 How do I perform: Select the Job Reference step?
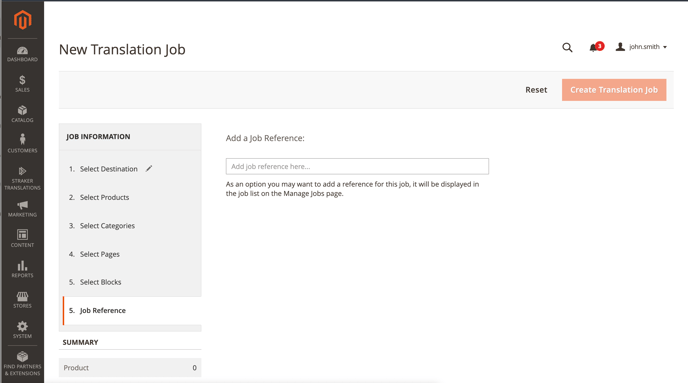coord(133,311)
